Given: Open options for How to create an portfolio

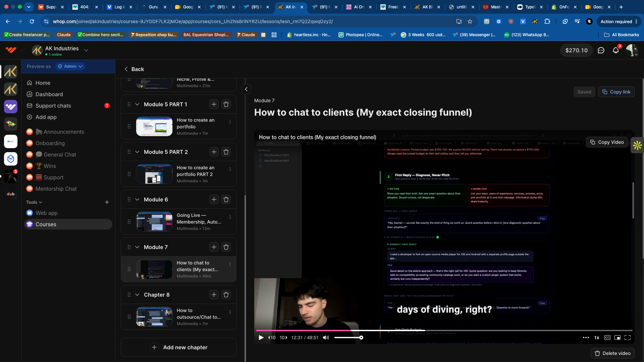Looking at the screenshot, I should pyautogui.click(x=230, y=122).
